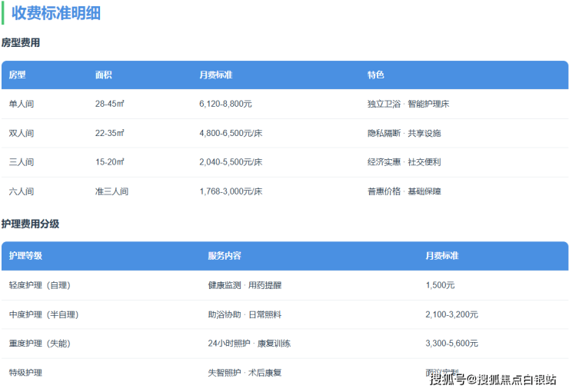Select the 6,120-8,800元 price cell
The width and height of the screenshot is (569, 392).
pyautogui.click(x=225, y=104)
